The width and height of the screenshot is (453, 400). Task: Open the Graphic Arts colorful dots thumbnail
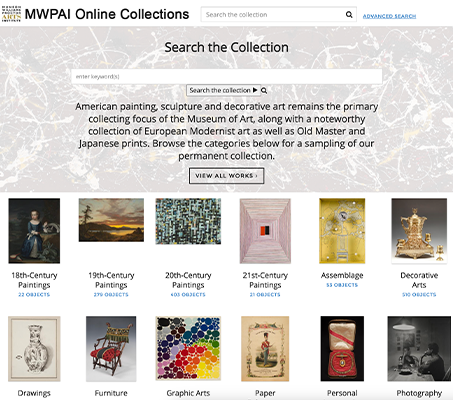(x=188, y=348)
